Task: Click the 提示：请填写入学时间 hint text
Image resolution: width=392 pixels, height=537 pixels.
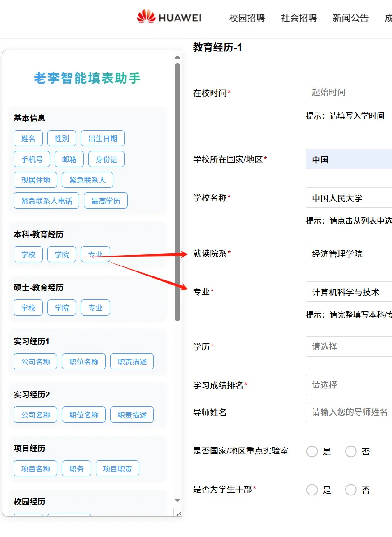Action: 345,116
